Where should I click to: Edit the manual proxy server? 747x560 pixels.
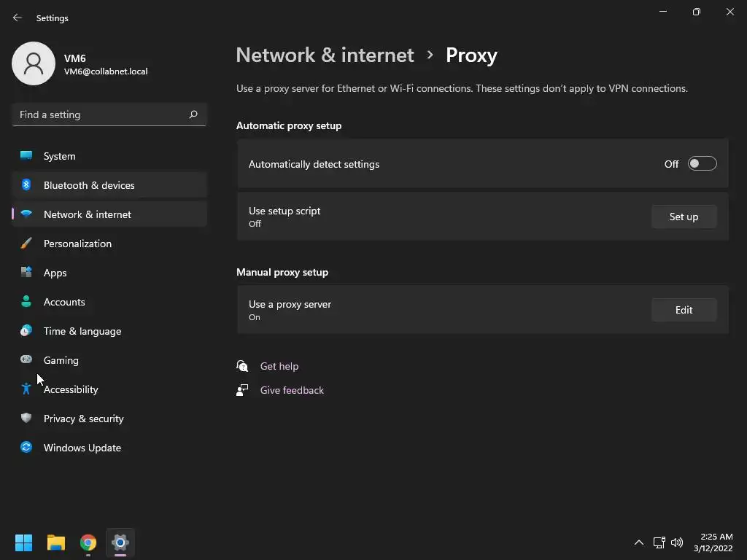coord(684,310)
